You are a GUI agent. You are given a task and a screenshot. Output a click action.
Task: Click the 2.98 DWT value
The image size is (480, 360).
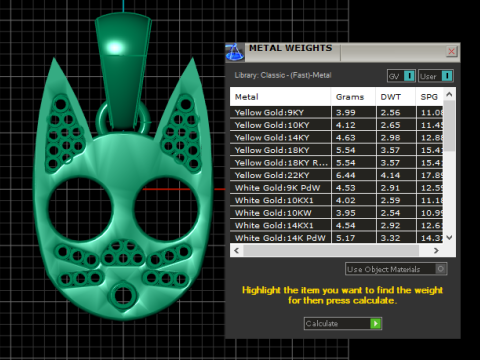pos(390,138)
